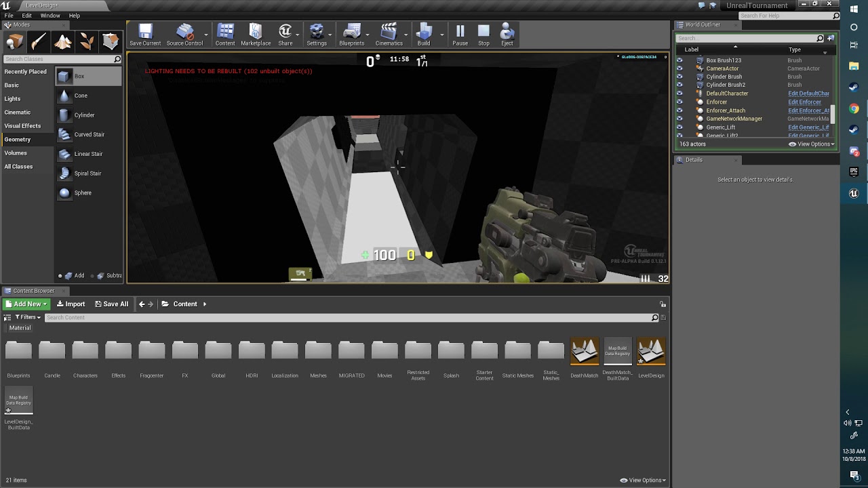Open the Add New dropdown
868x488 pixels.
tap(26, 304)
